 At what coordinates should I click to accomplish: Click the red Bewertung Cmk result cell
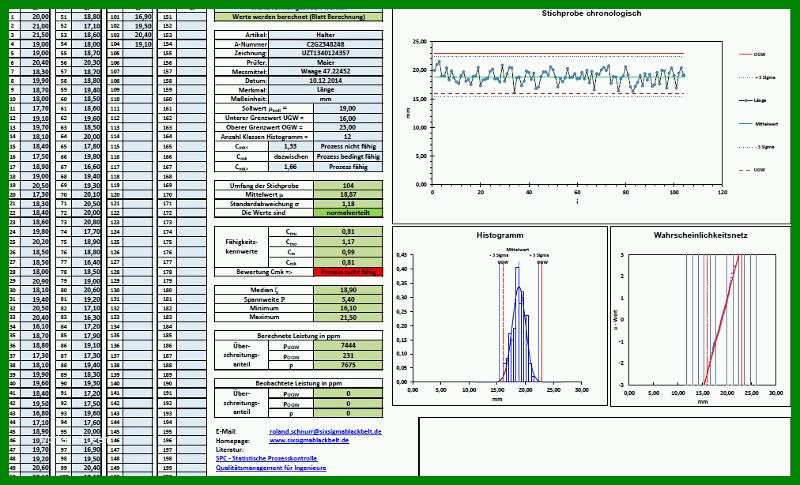(348, 272)
